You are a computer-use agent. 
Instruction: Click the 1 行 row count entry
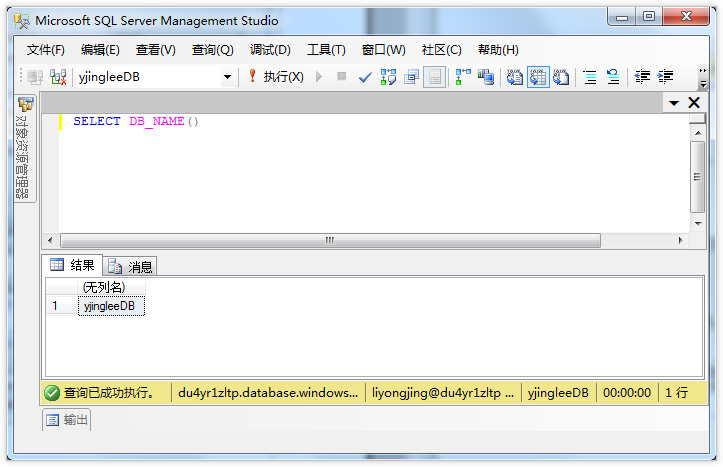click(x=676, y=393)
